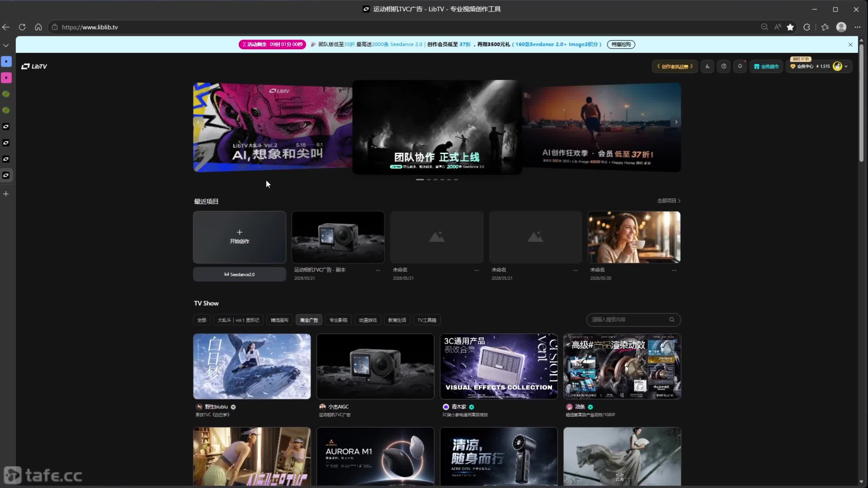This screenshot has height=488, width=868.
Task: Click the LibTV logo in header
Action: click(x=34, y=66)
